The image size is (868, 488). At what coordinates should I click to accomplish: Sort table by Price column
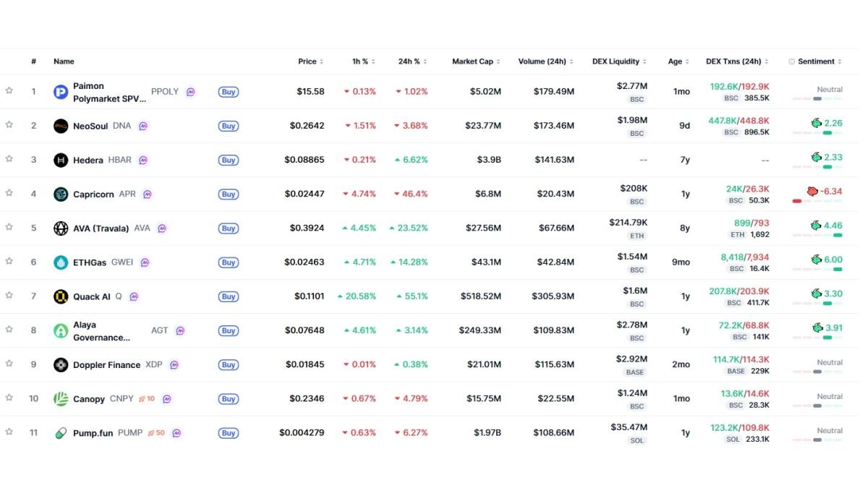(311, 61)
